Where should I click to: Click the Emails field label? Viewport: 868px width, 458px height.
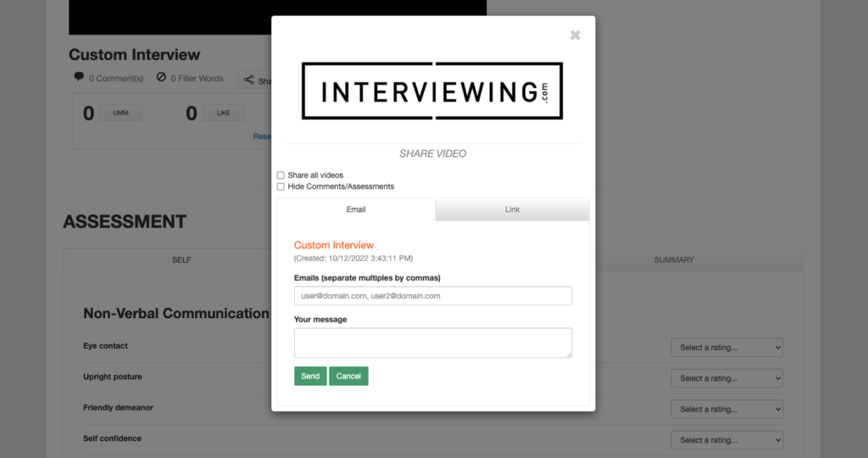[367, 278]
